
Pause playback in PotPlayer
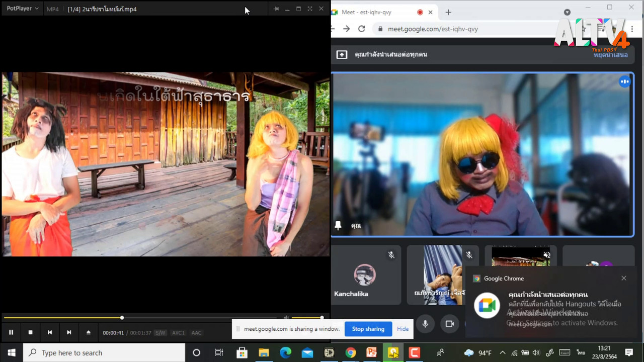point(11,332)
